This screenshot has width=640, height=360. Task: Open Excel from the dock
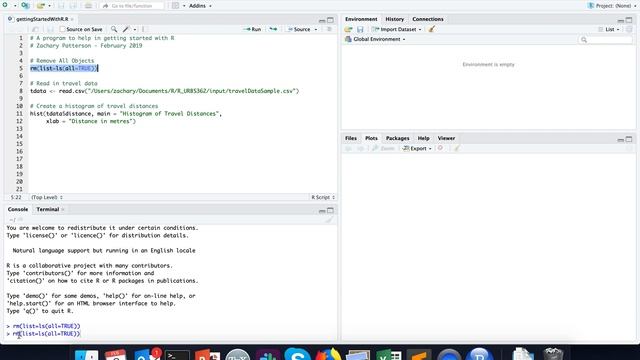click(x=389, y=354)
